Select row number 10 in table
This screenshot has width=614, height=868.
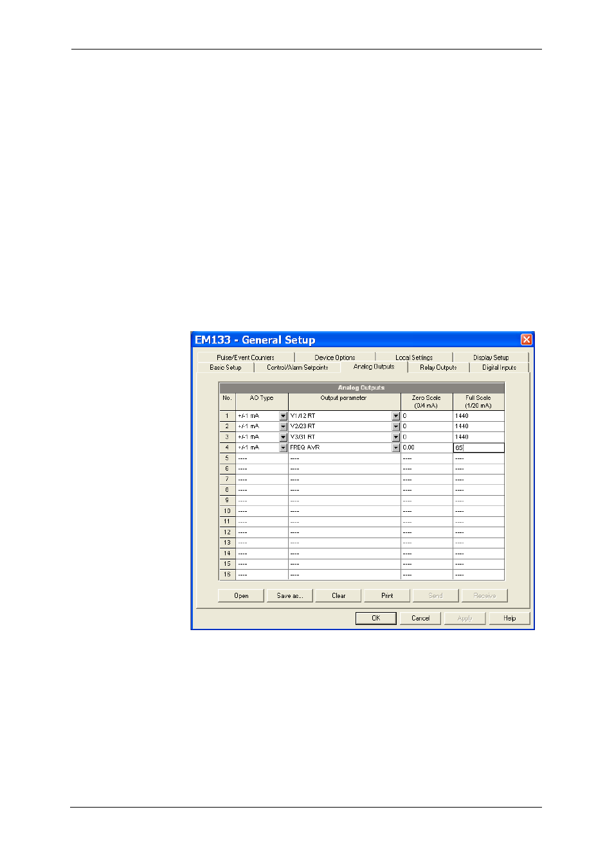(227, 511)
